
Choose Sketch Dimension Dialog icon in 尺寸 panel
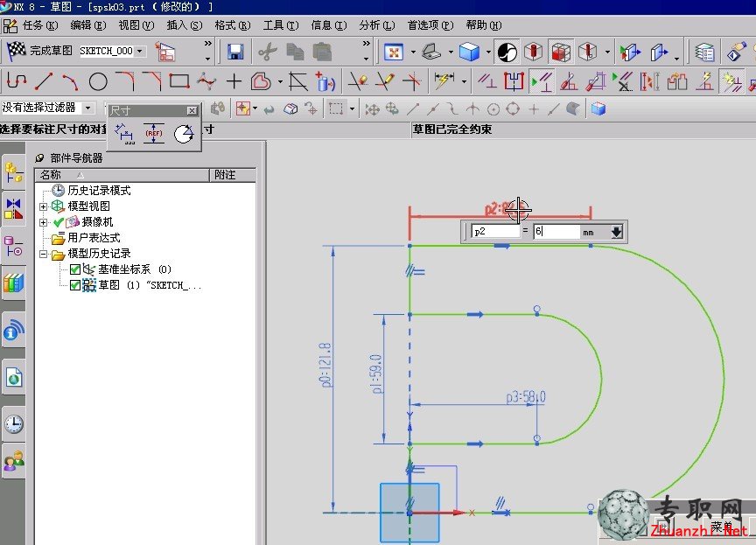[124, 134]
